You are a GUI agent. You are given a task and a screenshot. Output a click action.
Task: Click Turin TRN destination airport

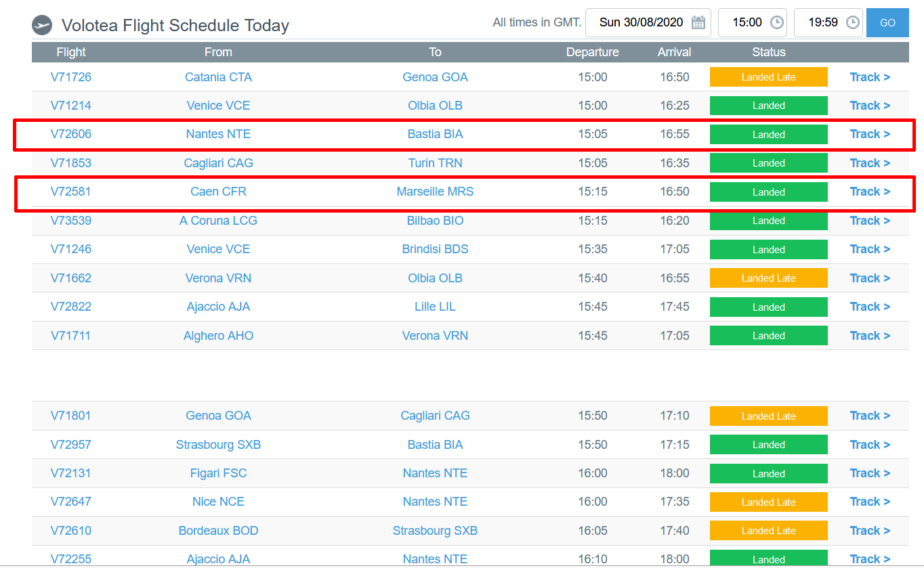pyautogui.click(x=435, y=163)
